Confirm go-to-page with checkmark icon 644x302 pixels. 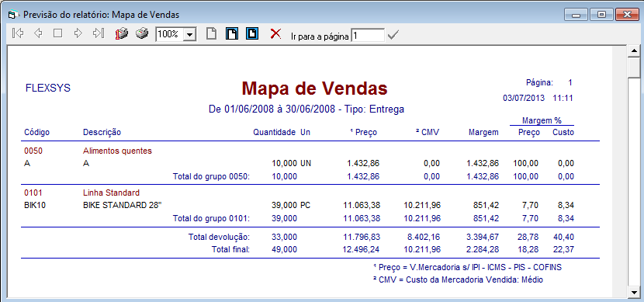click(393, 36)
